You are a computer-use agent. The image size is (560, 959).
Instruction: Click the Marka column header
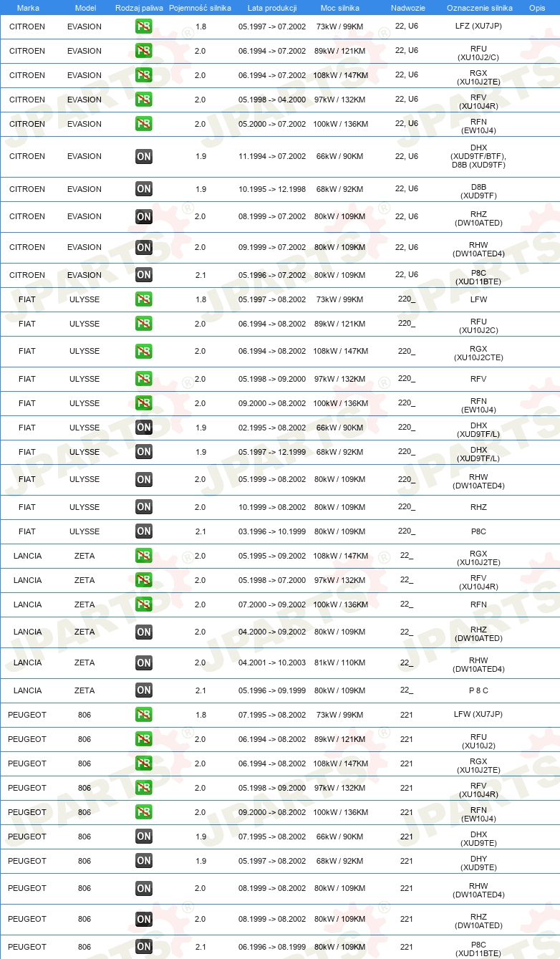coord(28,7)
